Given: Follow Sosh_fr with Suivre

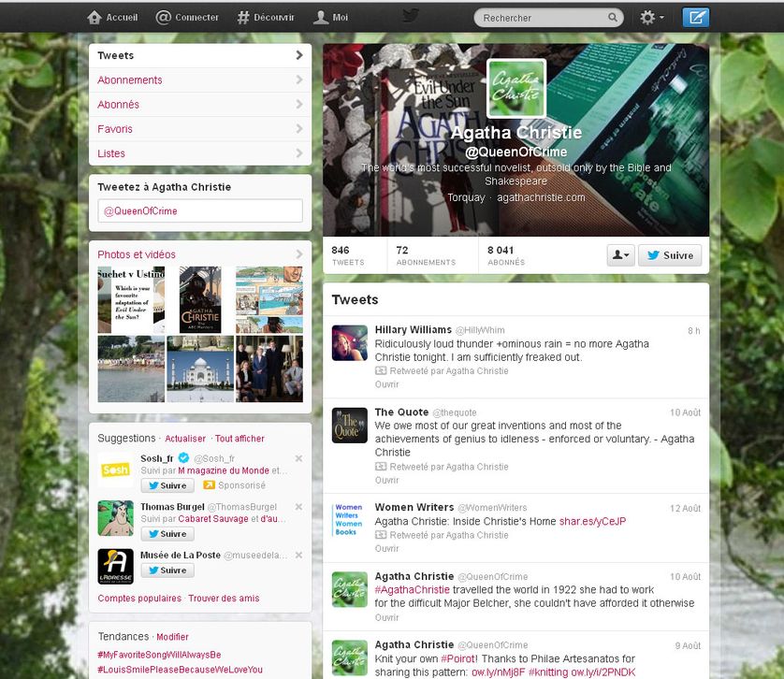Looking at the screenshot, I should click(167, 485).
